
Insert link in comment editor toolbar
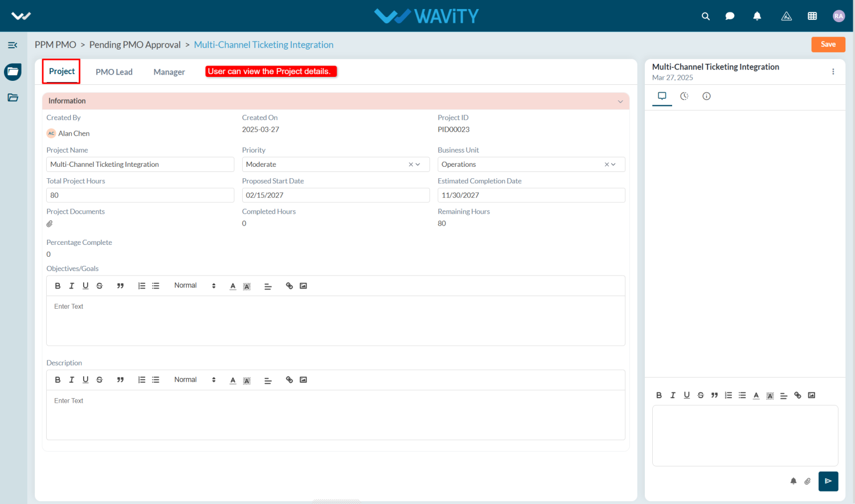pos(797,395)
